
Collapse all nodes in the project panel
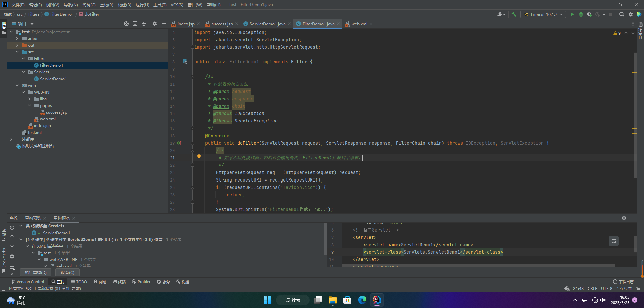144,24
